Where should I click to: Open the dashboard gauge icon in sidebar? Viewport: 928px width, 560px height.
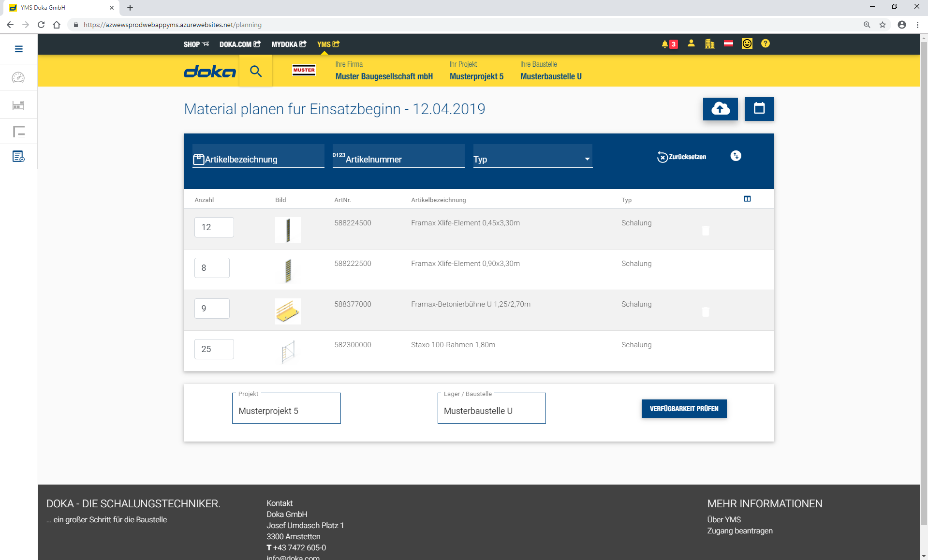coord(18,77)
